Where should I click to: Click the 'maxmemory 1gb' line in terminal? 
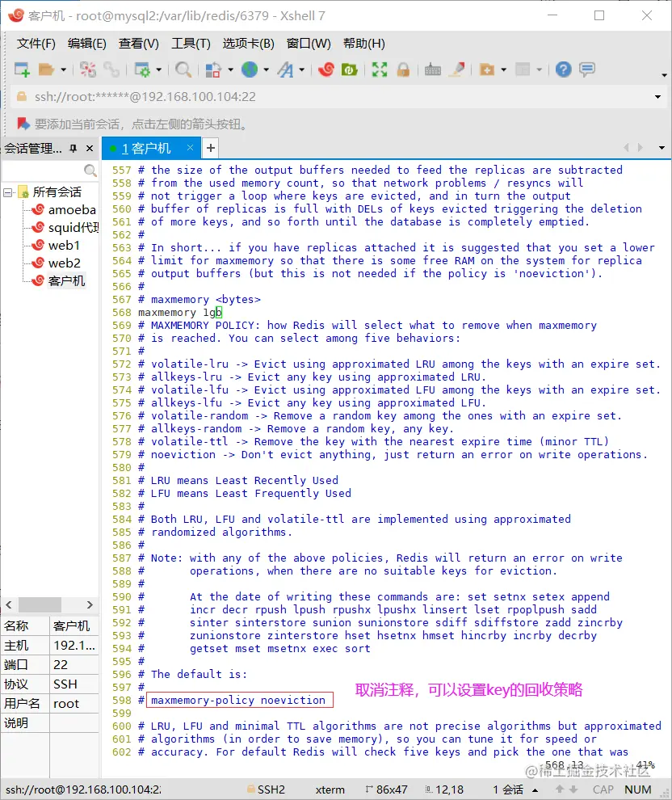180,312
